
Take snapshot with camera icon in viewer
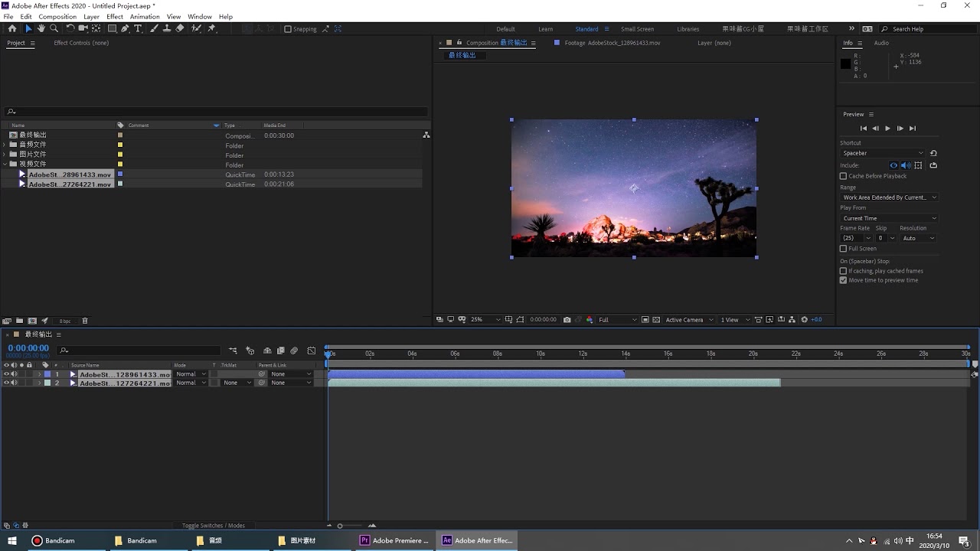tap(567, 320)
